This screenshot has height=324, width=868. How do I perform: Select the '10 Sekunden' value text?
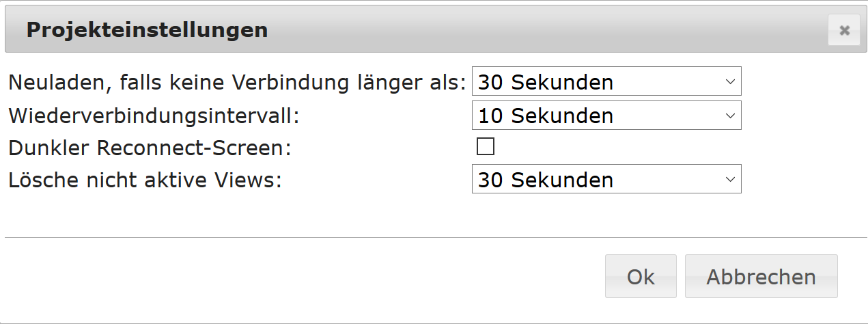pos(546,116)
